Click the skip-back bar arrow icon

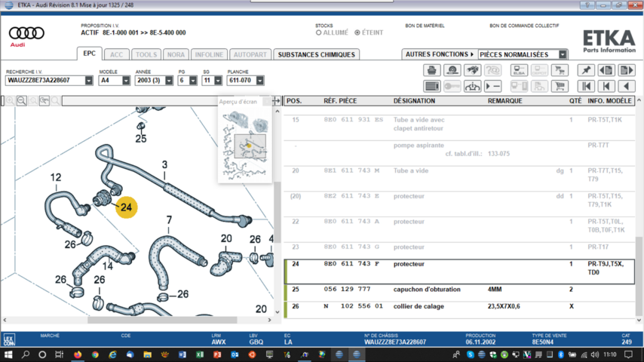click(x=606, y=86)
